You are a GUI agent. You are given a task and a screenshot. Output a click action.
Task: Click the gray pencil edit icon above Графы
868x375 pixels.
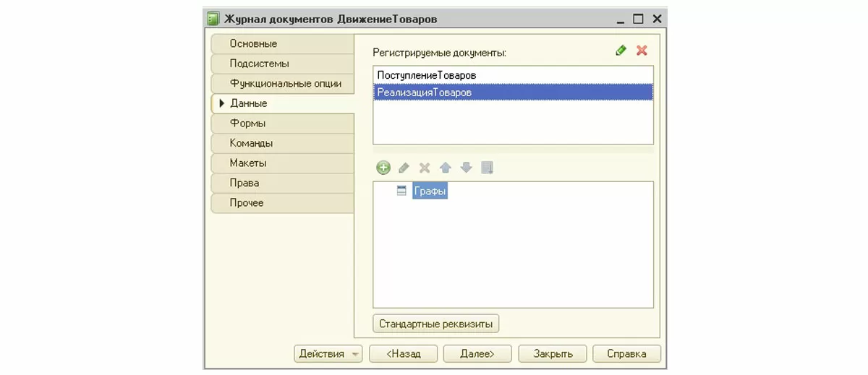(x=404, y=168)
